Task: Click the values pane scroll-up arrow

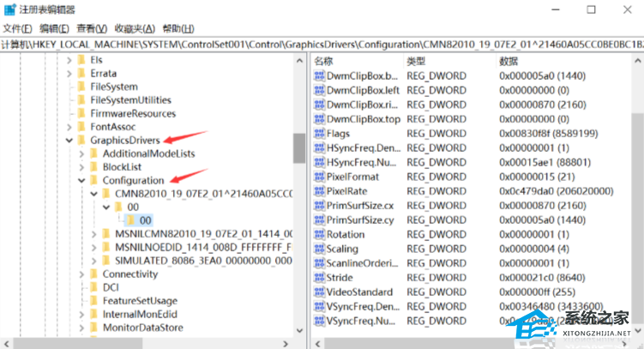Action: point(637,61)
